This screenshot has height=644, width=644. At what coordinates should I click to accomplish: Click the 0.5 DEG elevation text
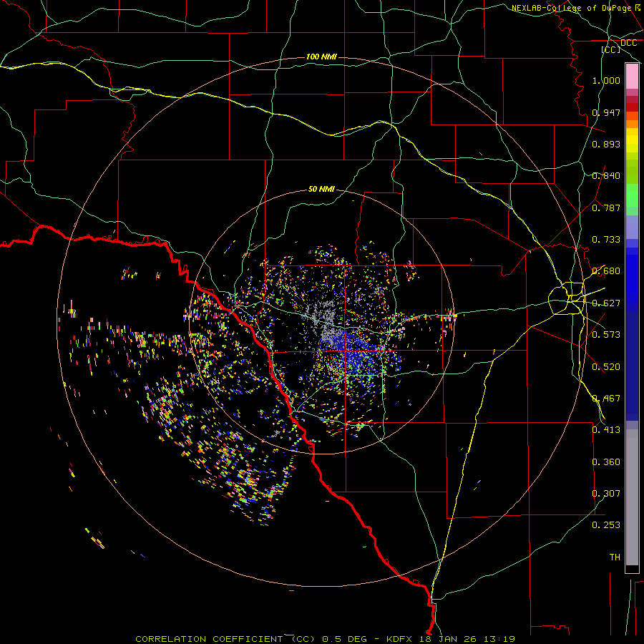(343, 639)
